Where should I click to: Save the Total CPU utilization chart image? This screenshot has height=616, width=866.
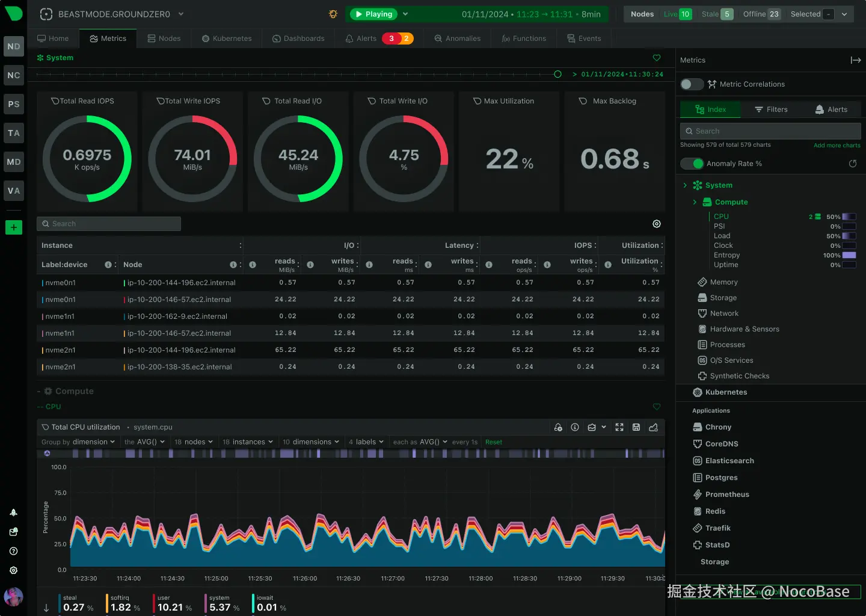tap(636, 427)
